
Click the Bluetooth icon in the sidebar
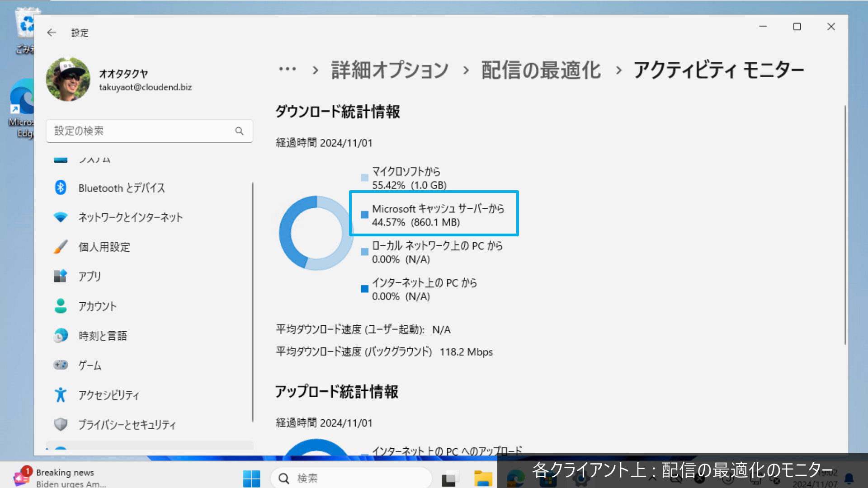61,188
